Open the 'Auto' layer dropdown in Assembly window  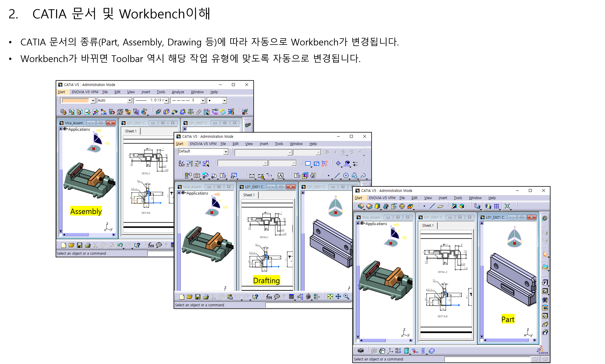coord(129,100)
